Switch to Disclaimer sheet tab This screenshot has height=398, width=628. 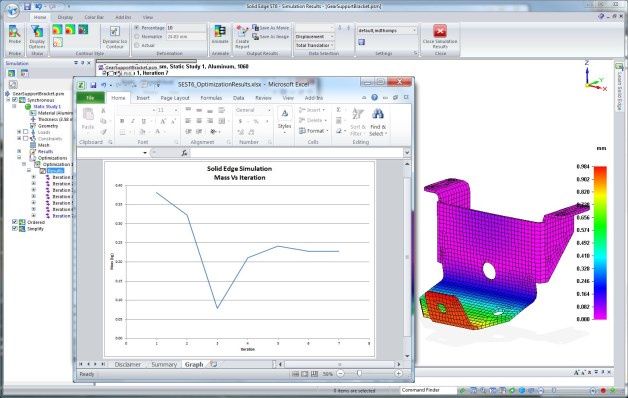128,364
